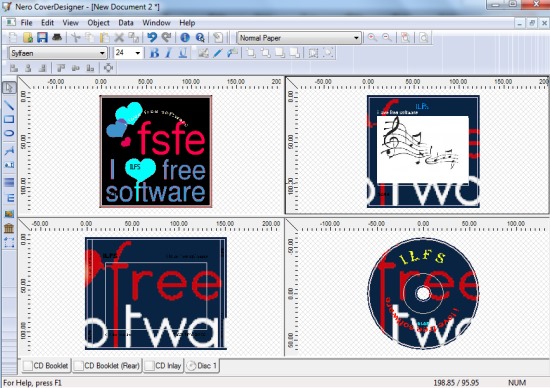Screen dimensions: 550x388
Task: Select the arrow selection tool
Action: [9, 88]
